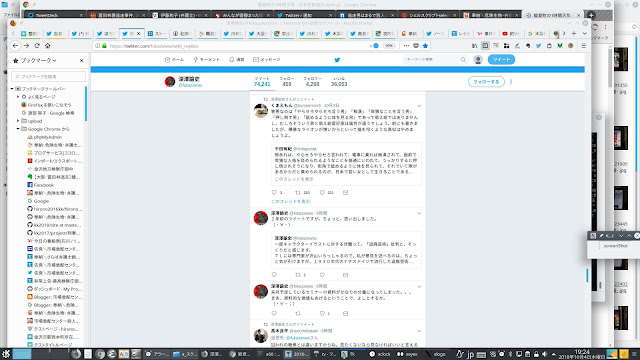Retweet the seminar materials tweet
Image resolution: width=640 pixels, height=360 pixels.
point(298,313)
